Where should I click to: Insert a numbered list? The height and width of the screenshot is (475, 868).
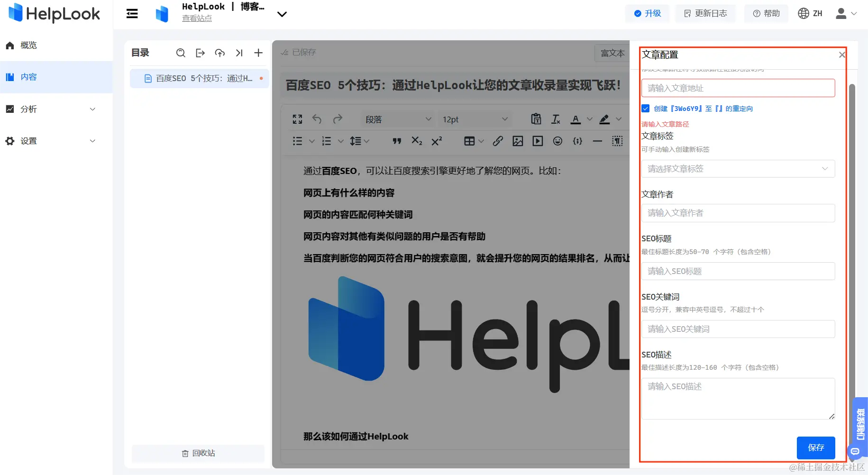327,141
